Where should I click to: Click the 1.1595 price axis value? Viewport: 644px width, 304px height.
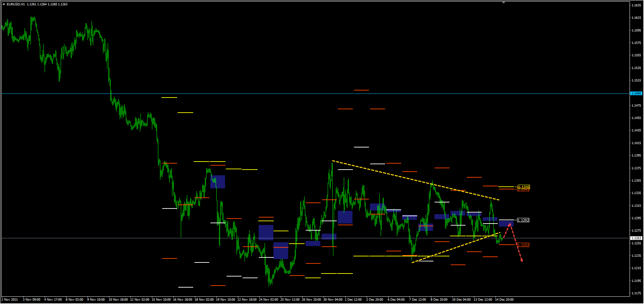tap(636, 31)
